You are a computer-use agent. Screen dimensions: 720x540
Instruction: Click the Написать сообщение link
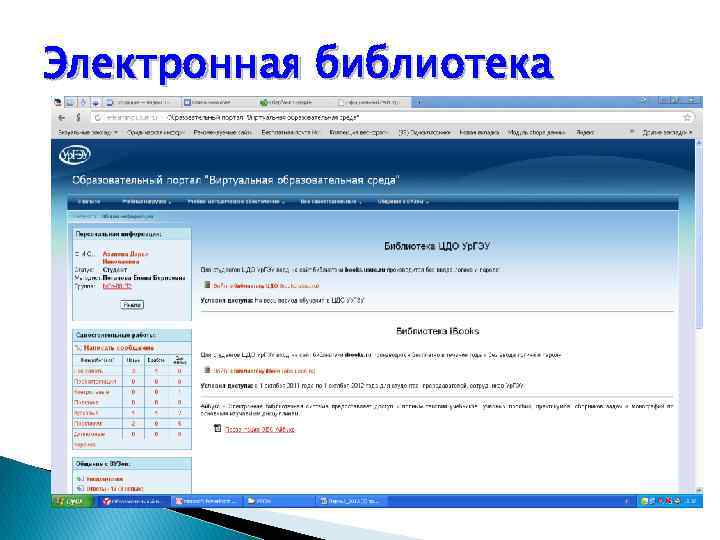tap(118, 348)
